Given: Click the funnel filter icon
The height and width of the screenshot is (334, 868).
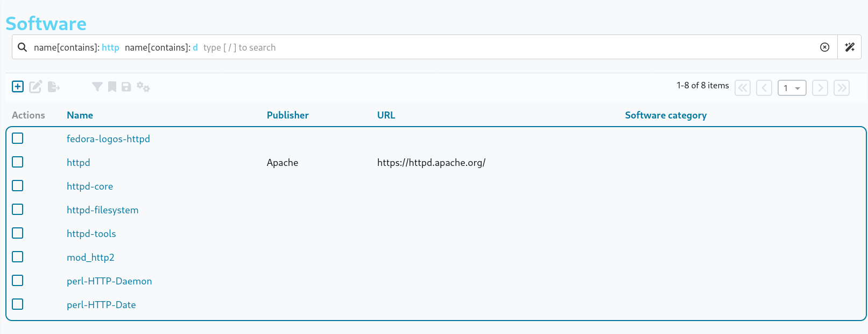Looking at the screenshot, I should coord(97,87).
